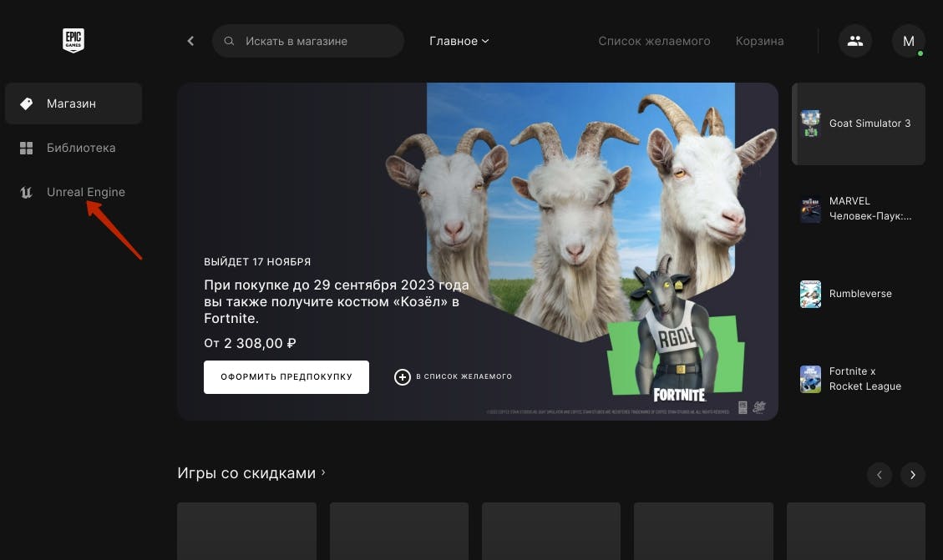Open the 'Корзина' cart link
The width and height of the screenshot is (943, 560).
[x=759, y=41]
